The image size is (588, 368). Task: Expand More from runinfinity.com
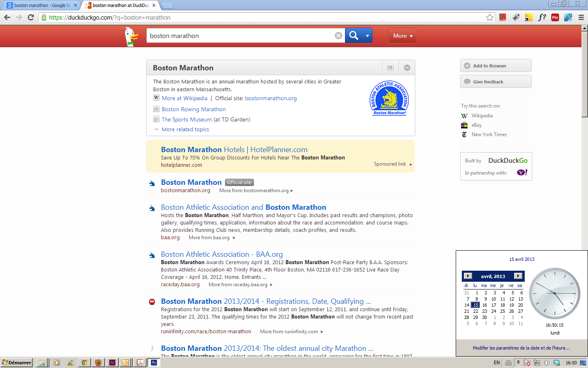coord(292,332)
